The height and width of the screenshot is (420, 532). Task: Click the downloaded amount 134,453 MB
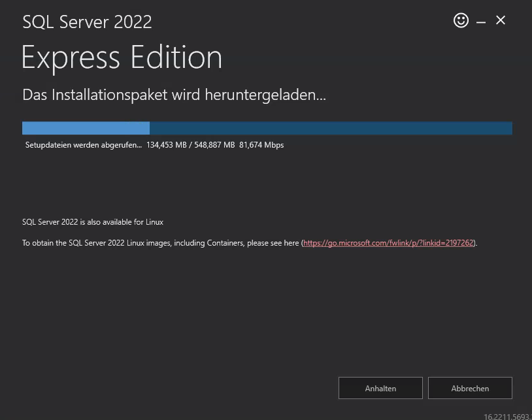(x=167, y=145)
